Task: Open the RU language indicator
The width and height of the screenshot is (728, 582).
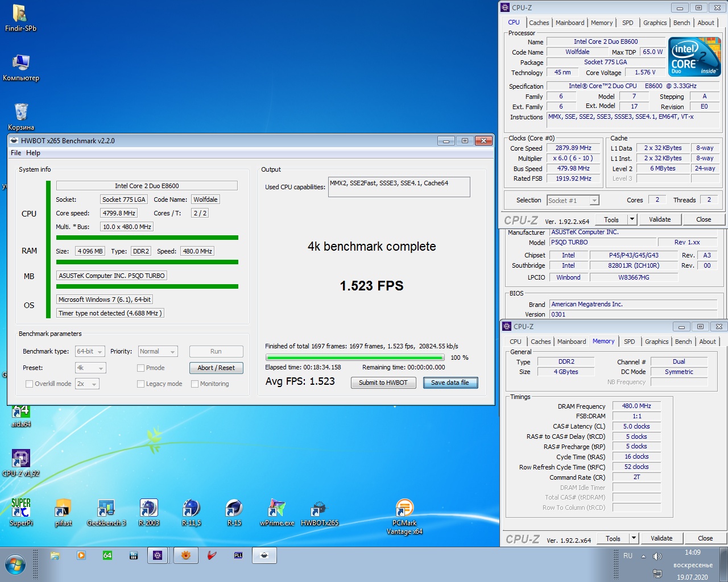Action: 628,556
